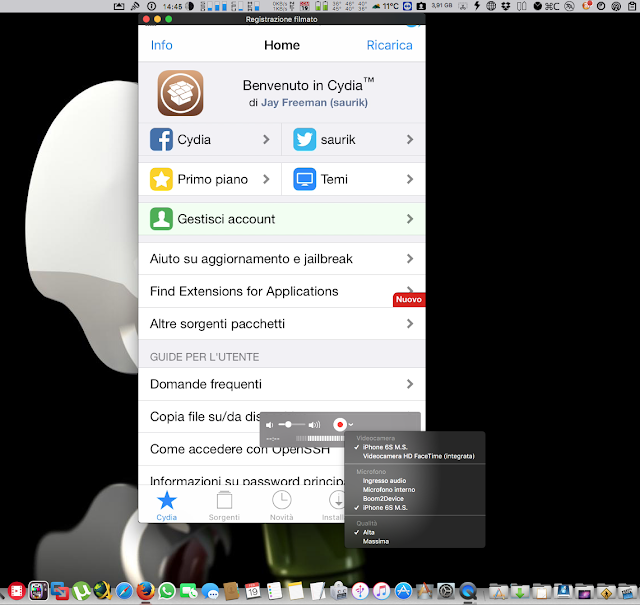This screenshot has height=605, width=640.
Task: Click the quiet speaker volume icon
Action: tap(269, 425)
